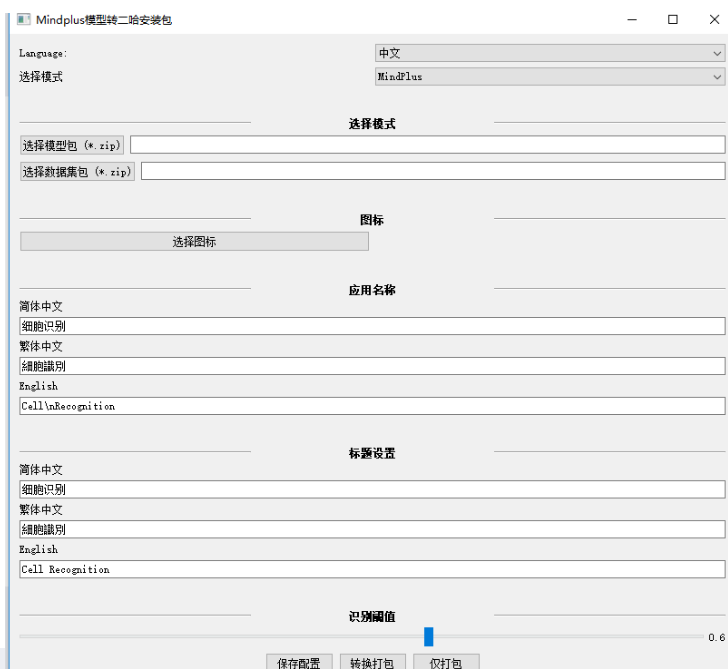Click the title setting 简体中文 input field

point(372,489)
